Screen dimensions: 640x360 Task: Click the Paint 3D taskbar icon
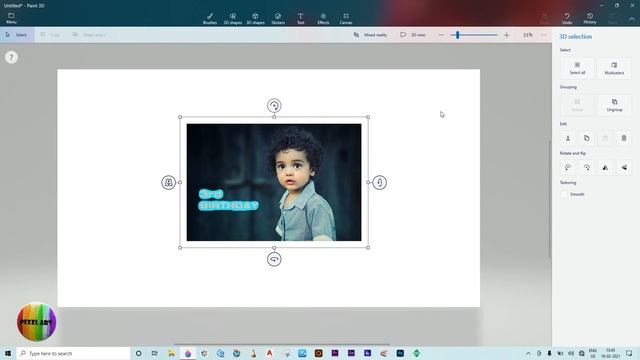tap(188, 353)
